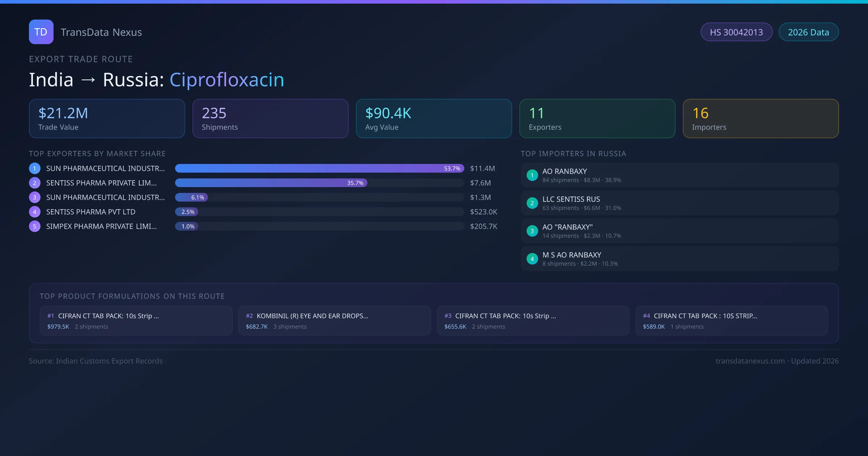
Task: Click green rank 4 circle for M S AO Ranbaxy
Action: [x=532, y=259]
